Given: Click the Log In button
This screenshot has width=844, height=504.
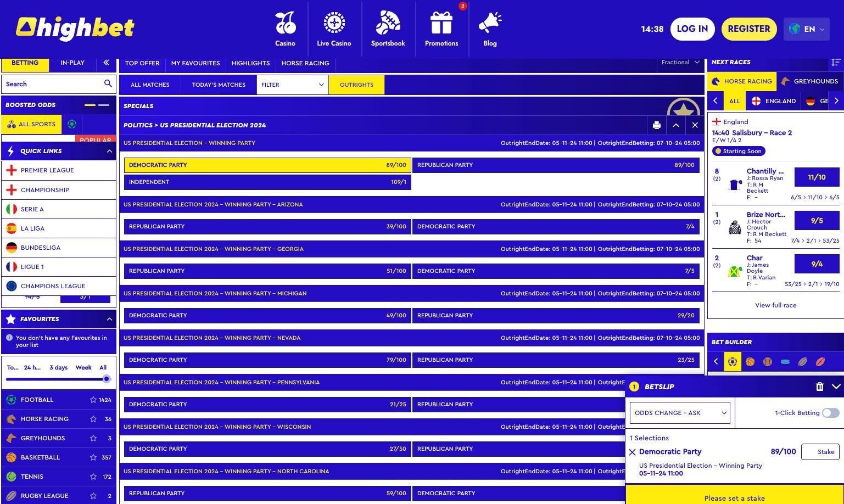Looking at the screenshot, I should tap(692, 29).
